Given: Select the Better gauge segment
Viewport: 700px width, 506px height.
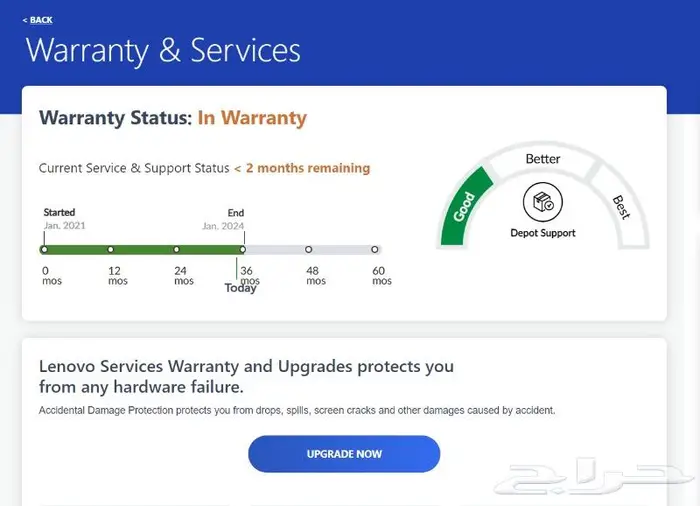Looking at the screenshot, I should (543, 158).
